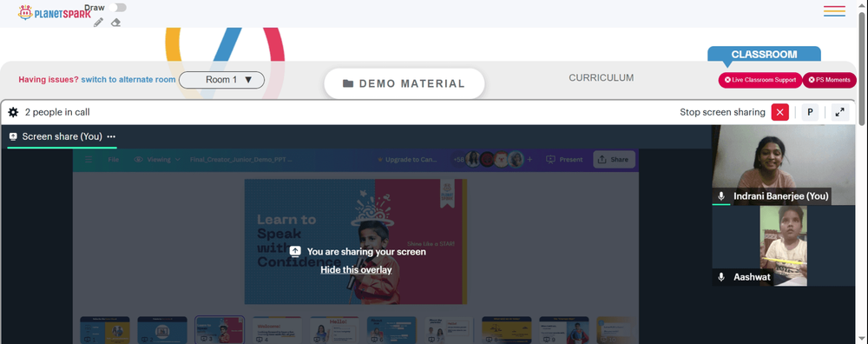Open the Room 1 dropdown
This screenshot has height=344, width=868.
(x=221, y=80)
